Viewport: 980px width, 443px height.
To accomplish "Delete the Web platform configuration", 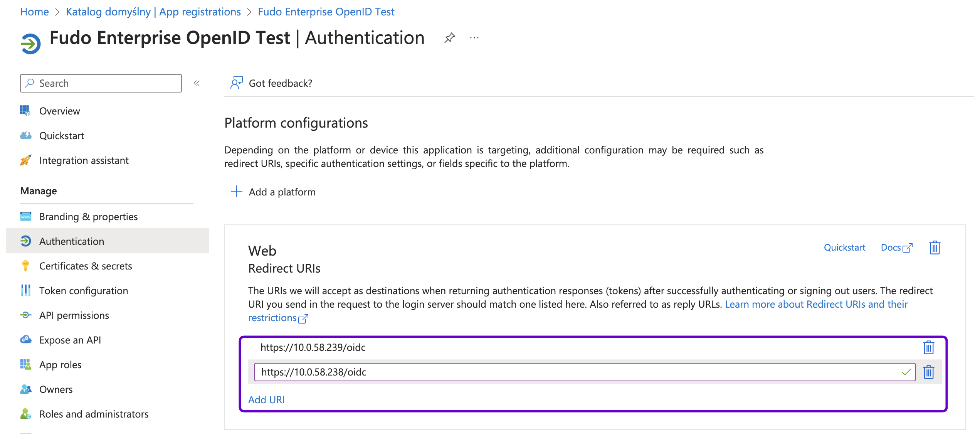I will 935,248.
